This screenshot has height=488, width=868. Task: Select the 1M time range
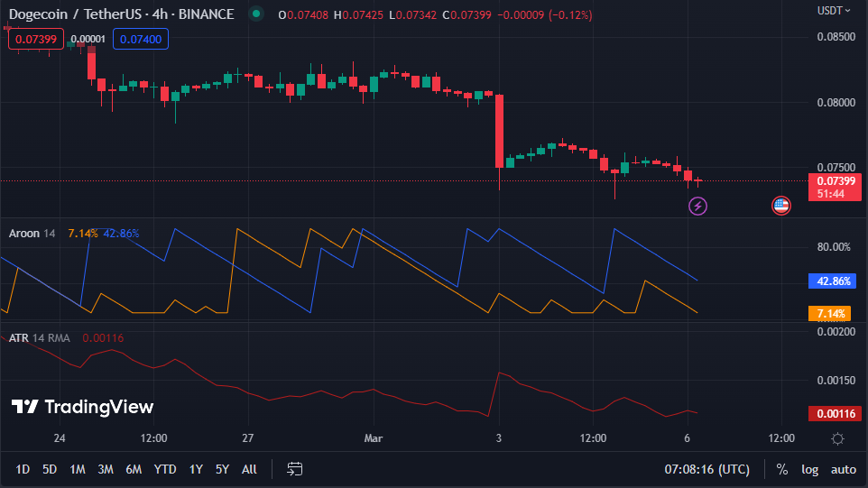(77, 469)
